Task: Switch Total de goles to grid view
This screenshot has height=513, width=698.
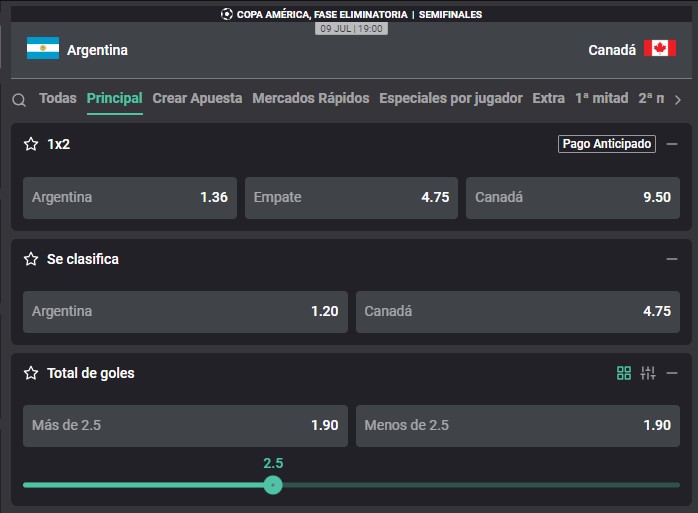Action: click(624, 373)
